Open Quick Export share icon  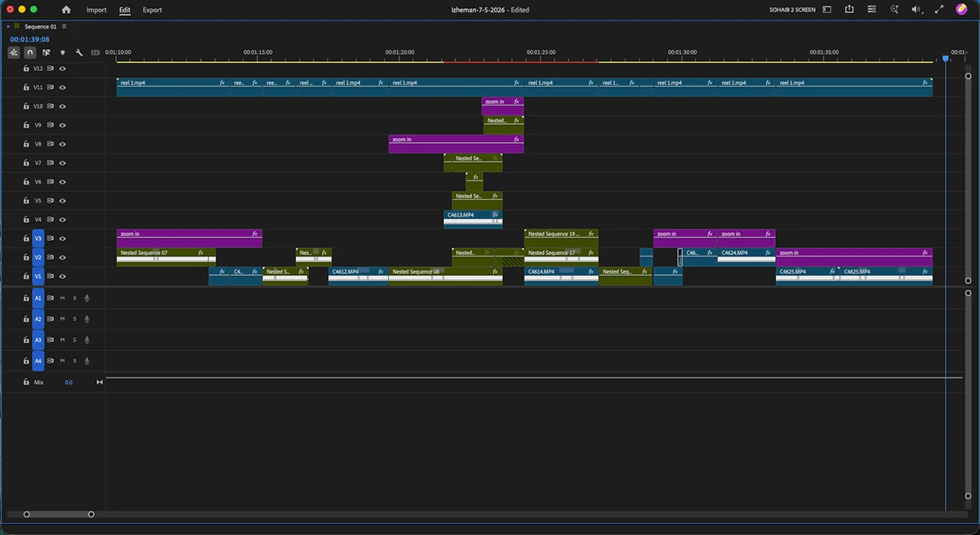849,10
